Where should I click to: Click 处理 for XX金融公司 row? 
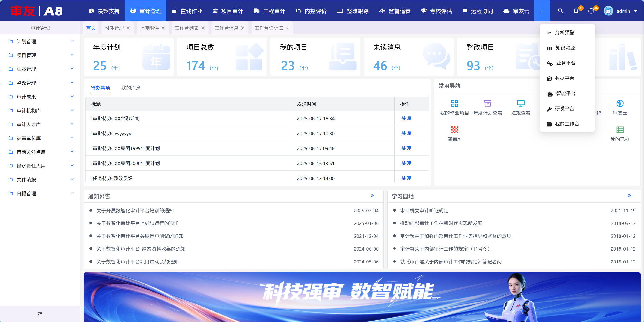pyautogui.click(x=406, y=118)
